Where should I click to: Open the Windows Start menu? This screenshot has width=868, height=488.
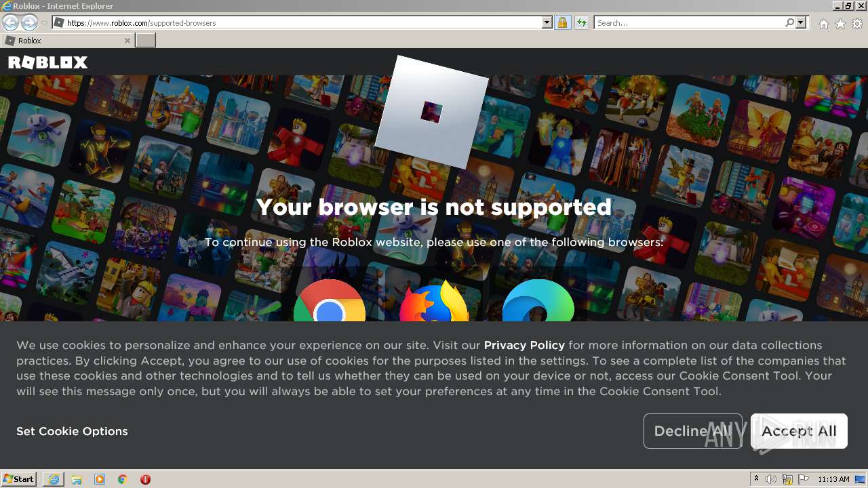(19, 479)
